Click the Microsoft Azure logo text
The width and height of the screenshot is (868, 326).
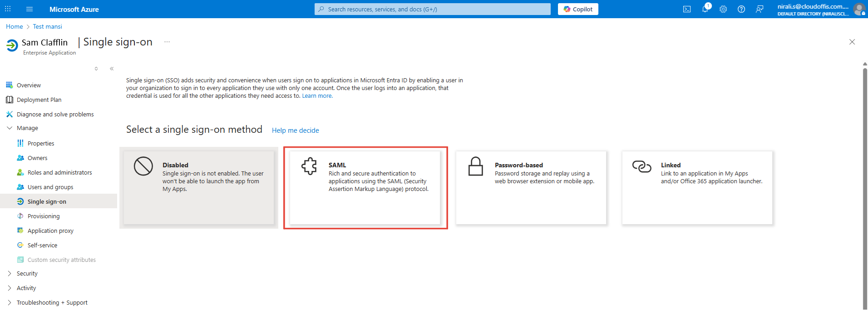[x=74, y=9]
